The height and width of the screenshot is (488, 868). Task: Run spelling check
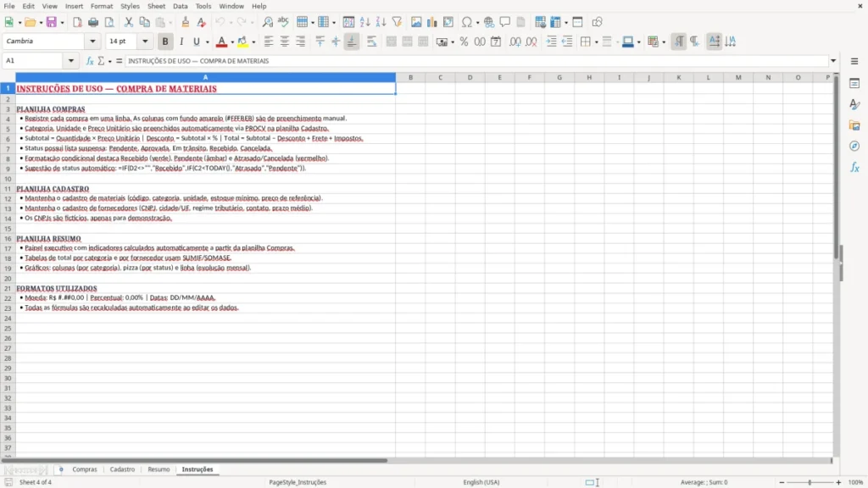283,22
